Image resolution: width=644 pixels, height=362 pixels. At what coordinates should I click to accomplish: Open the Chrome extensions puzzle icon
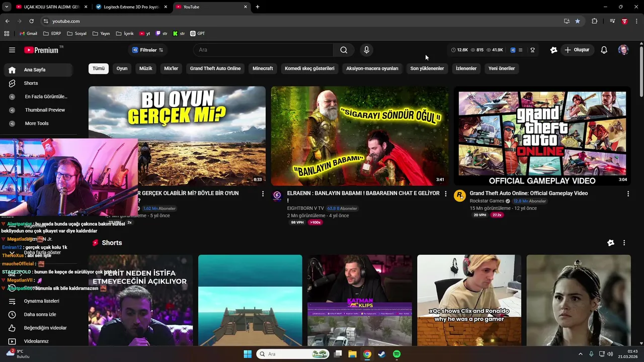pyautogui.click(x=595, y=21)
